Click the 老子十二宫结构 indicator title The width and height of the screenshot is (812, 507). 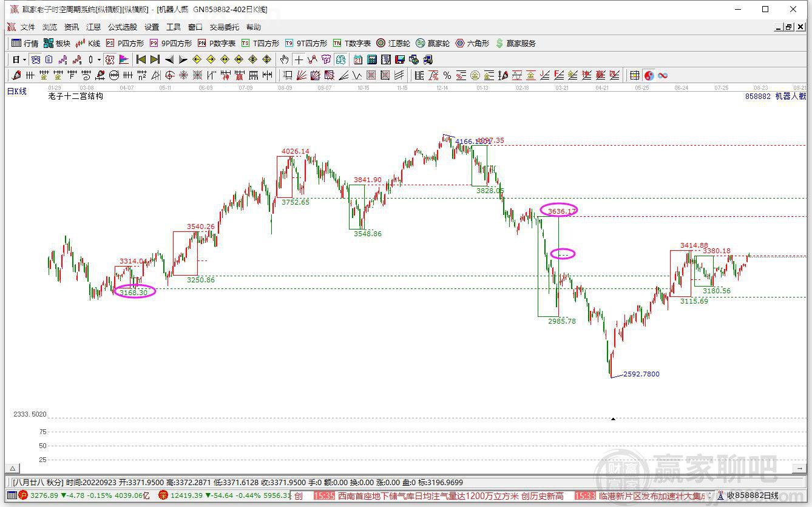[x=76, y=97]
